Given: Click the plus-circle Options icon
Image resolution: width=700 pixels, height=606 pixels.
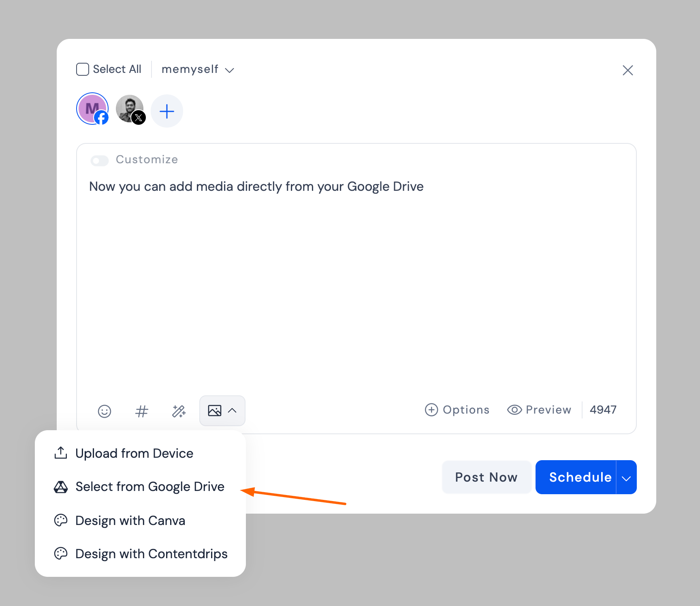Looking at the screenshot, I should pos(431,410).
